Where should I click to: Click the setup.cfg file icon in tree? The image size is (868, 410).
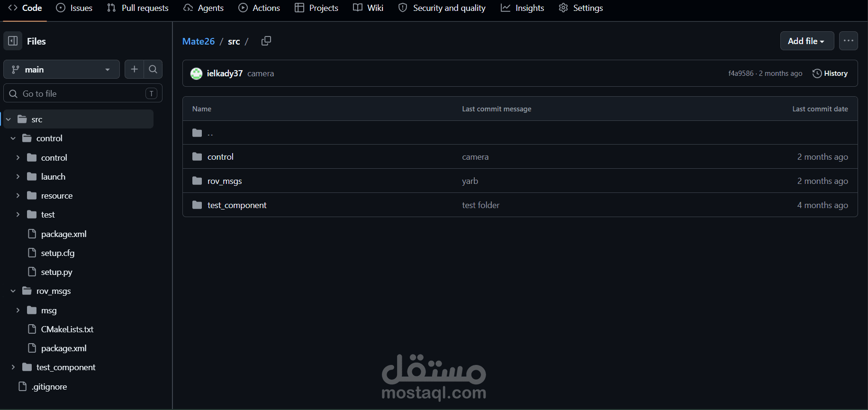point(32,253)
